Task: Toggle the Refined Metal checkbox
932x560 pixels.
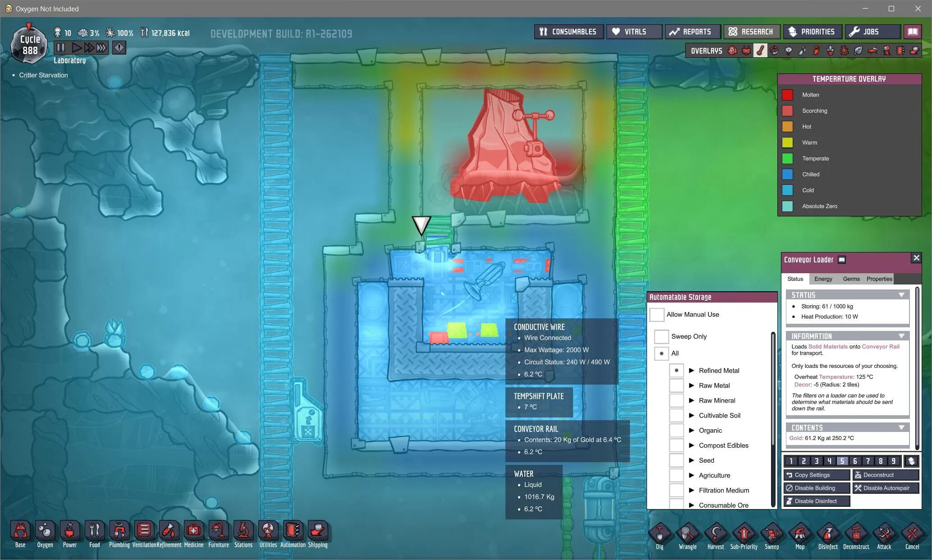Action: click(x=676, y=371)
